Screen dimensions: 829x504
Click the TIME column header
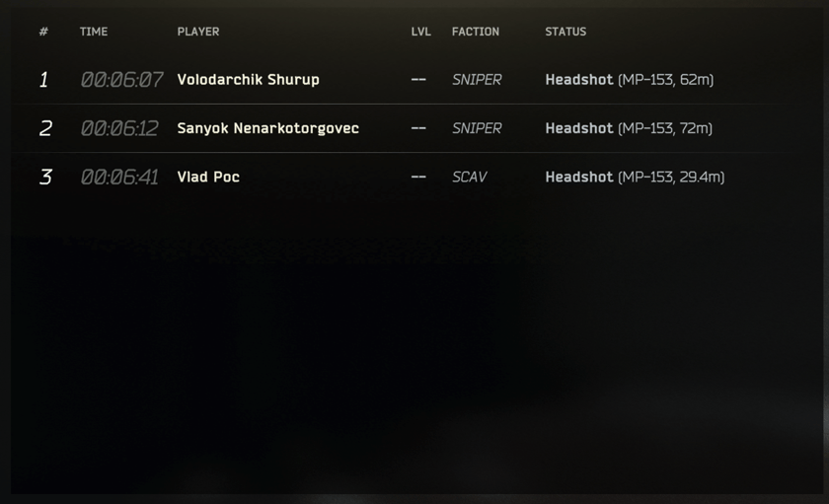point(94,32)
